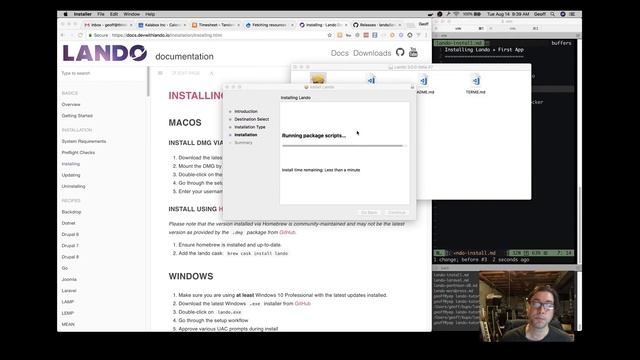Open the YouTube icon in Lando header
This screenshot has height=360, width=640.
413,52
